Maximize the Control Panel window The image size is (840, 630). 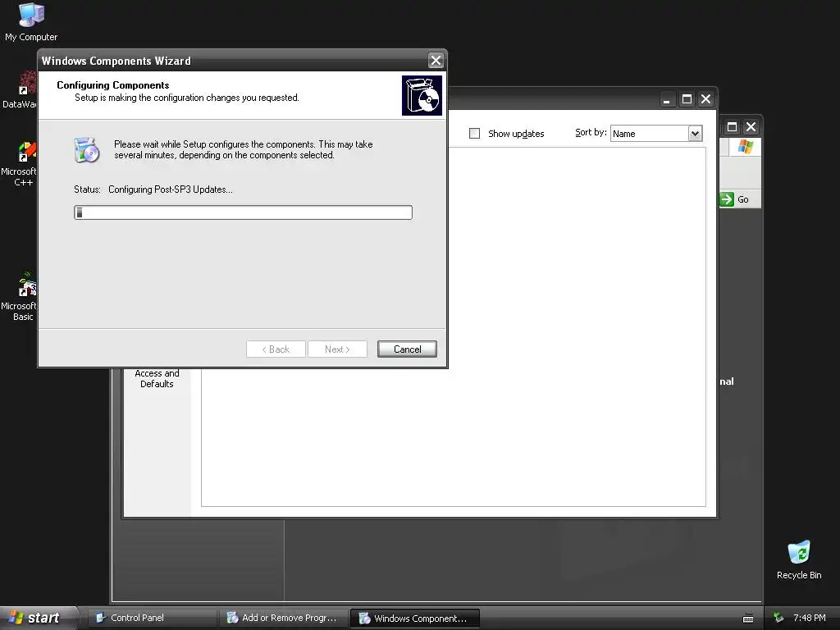[732, 127]
